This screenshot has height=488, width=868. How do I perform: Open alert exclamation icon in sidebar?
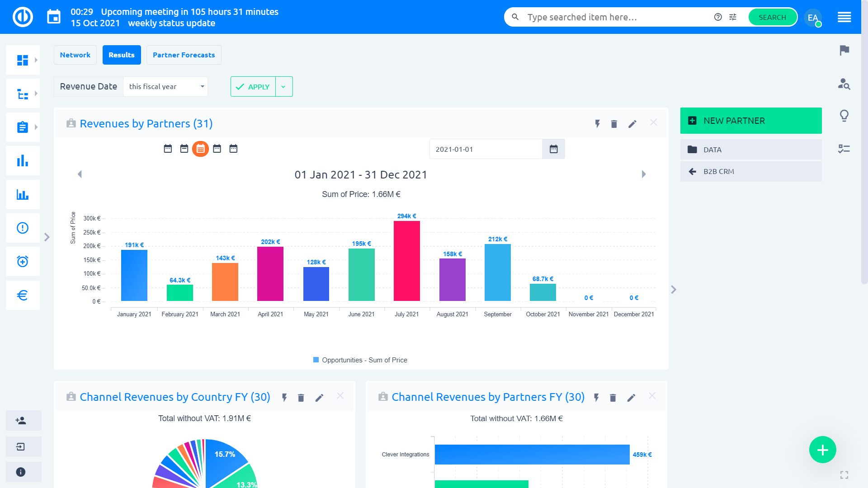pyautogui.click(x=23, y=228)
